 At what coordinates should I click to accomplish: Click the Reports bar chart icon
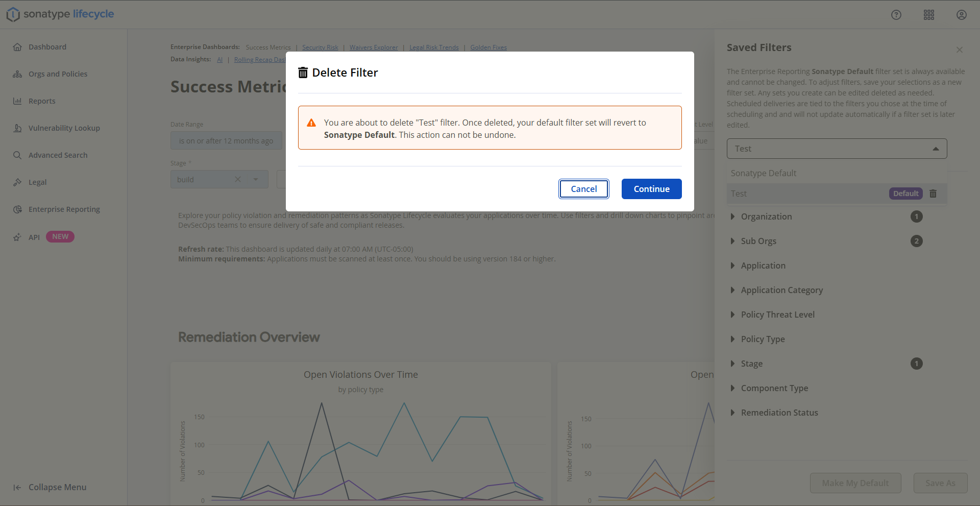(17, 101)
